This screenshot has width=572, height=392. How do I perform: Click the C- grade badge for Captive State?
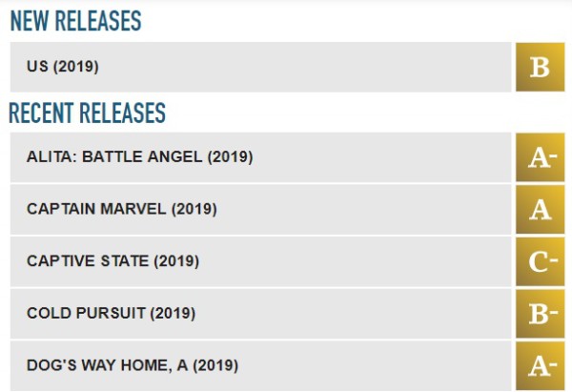pos(540,260)
